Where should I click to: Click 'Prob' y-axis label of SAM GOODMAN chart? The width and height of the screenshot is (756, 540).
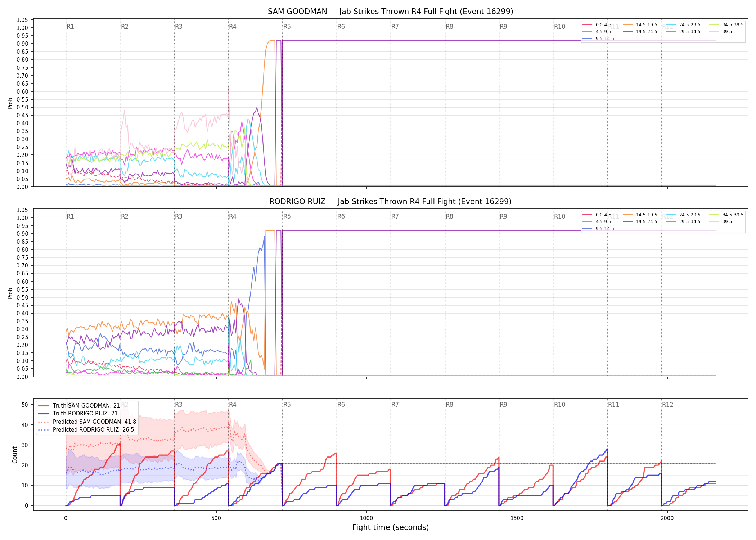[x=10, y=103]
